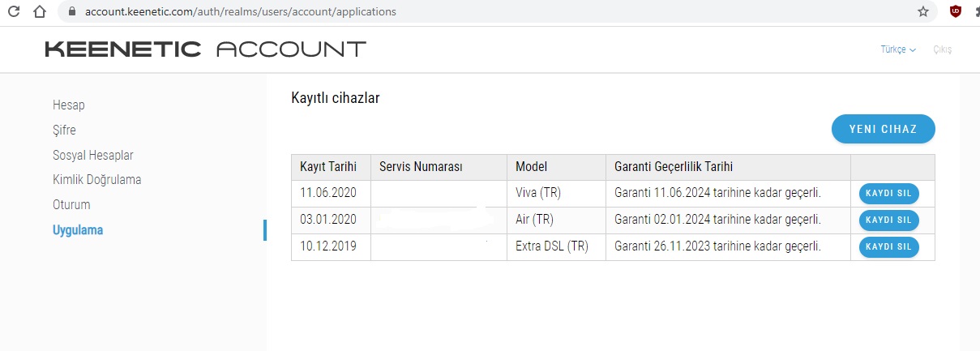Image resolution: width=980 pixels, height=351 pixels.
Task: Open the uBlock Origin extension icon
Action: 956,11
